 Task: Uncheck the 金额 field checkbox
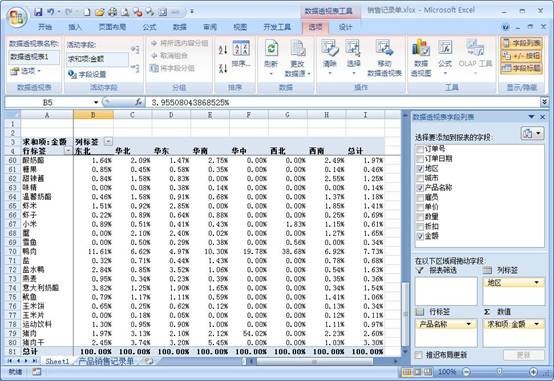coord(420,236)
